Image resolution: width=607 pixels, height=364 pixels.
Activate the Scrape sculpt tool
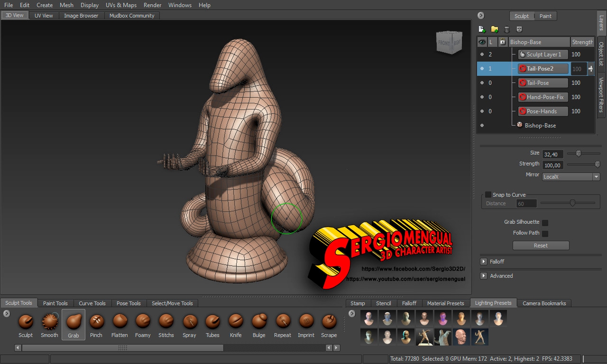(329, 322)
